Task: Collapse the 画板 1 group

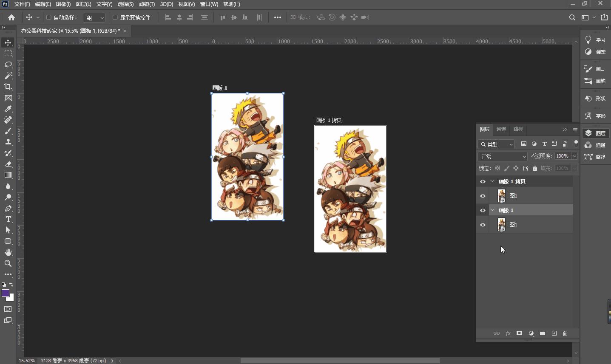Action: pyautogui.click(x=492, y=210)
